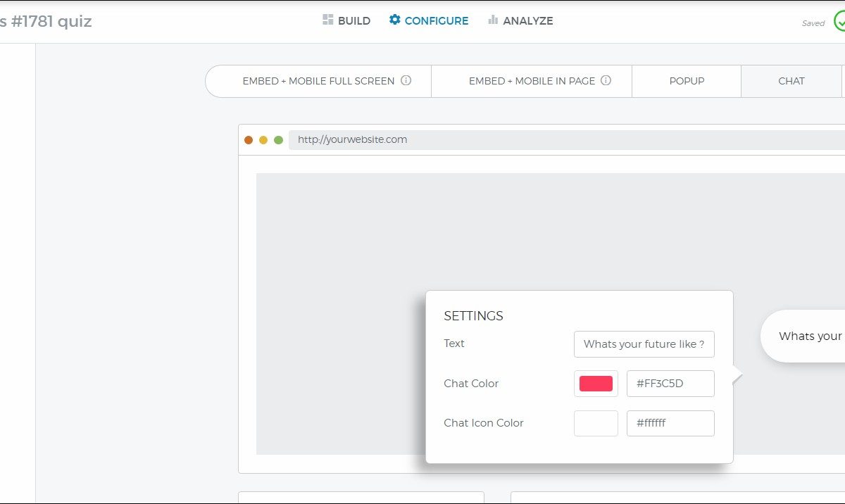Select the Embed + Mobile In Page option

tap(532, 81)
